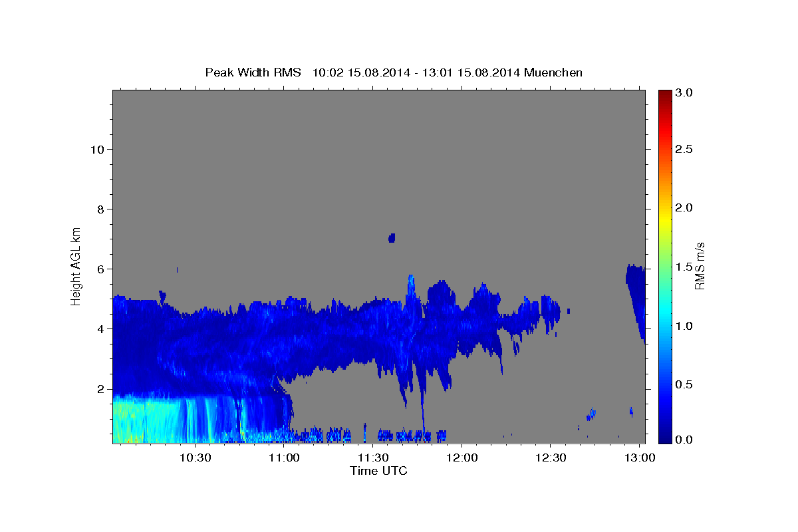
Task: Click the colorbar value 3.0
Action: pos(685,93)
